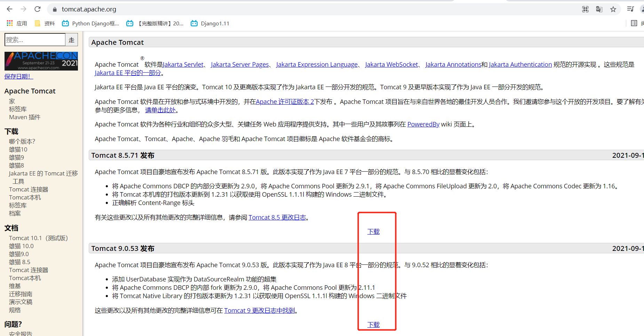Open the apps grid icon in bookmarks bar

pyautogui.click(x=10, y=23)
